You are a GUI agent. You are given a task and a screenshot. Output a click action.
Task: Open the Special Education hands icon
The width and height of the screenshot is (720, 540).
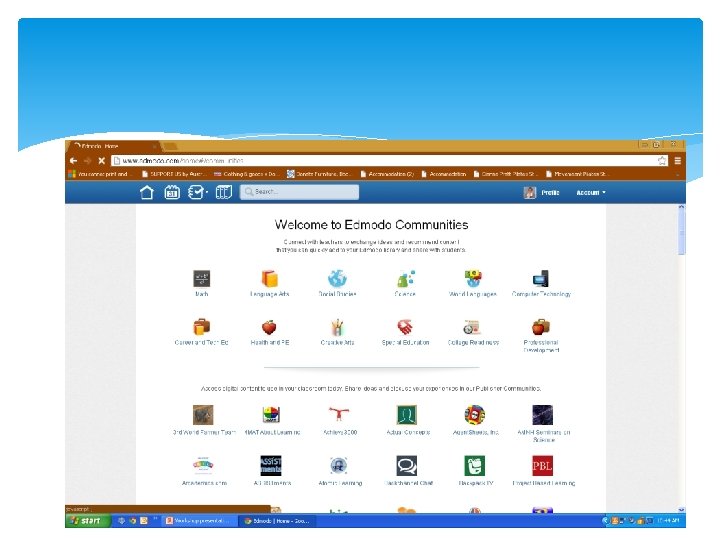405,327
